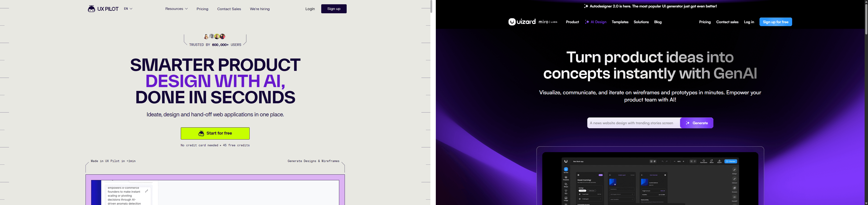This screenshot has height=205, width=868.
Task: Click the "TRUSTED BY 600,000+ USERS" text
Action: pos(215,45)
